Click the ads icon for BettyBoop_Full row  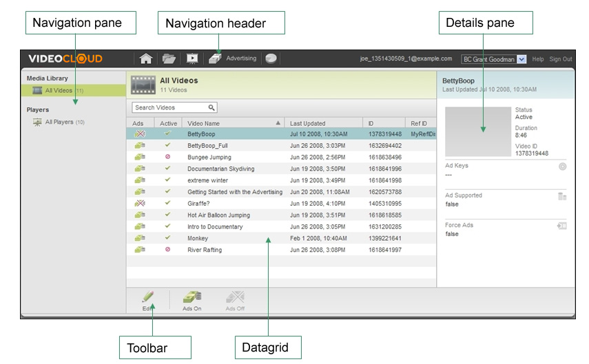pos(140,146)
